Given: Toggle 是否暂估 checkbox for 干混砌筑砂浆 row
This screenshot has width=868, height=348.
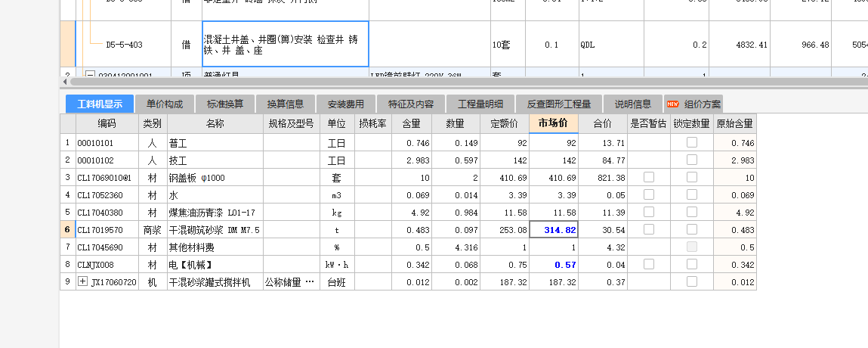Looking at the screenshot, I should tap(649, 229).
